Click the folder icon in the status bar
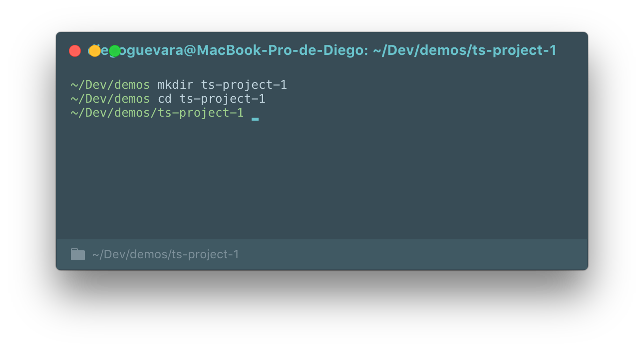The height and width of the screenshot is (350, 644). coord(77,254)
